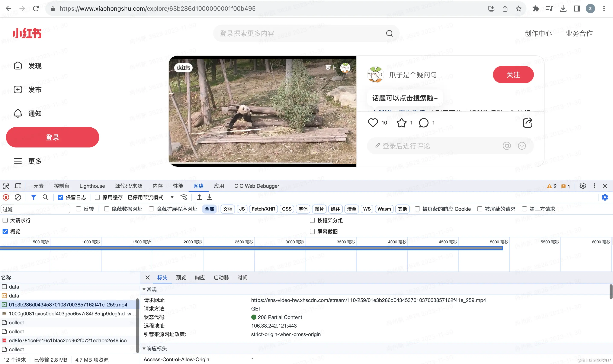Enable the 停用缓存 checkbox
The height and width of the screenshot is (364, 613).
[97, 198]
